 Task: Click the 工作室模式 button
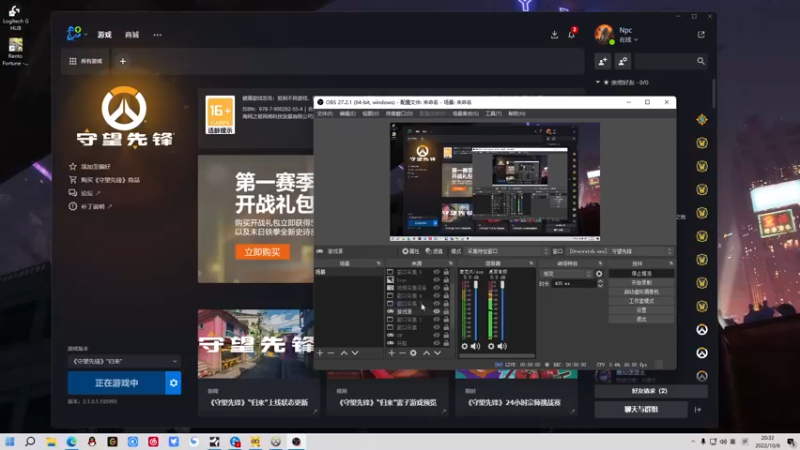[641, 301]
